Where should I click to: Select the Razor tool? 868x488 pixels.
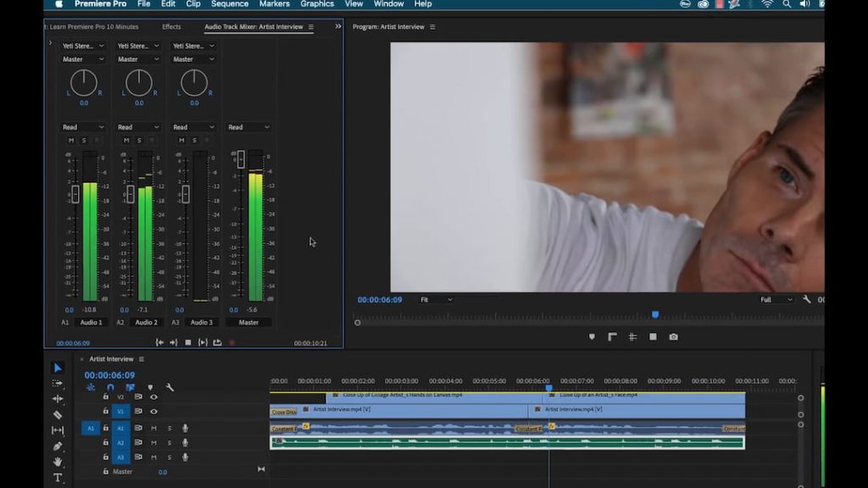(58, 414)
